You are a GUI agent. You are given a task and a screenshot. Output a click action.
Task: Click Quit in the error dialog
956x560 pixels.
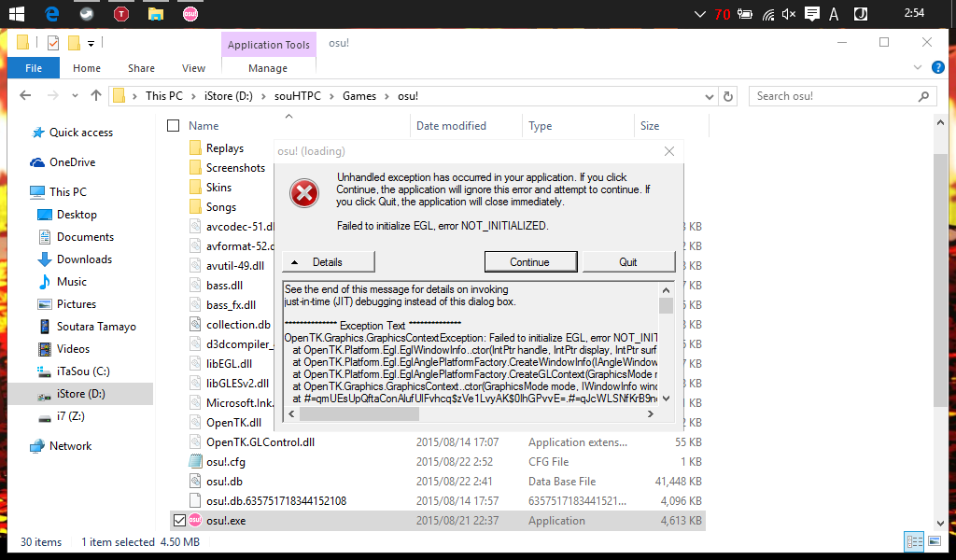[628, 262]
